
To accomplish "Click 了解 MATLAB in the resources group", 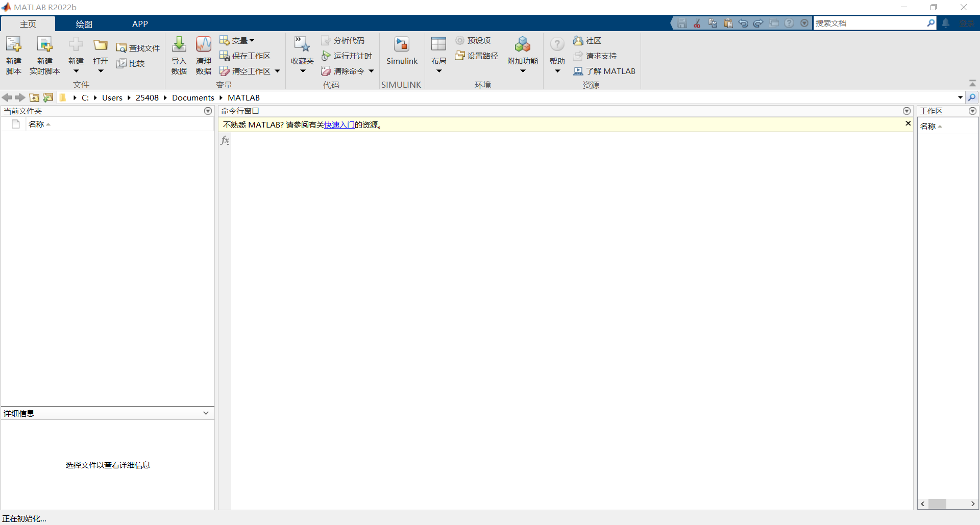I will point(605,71).
